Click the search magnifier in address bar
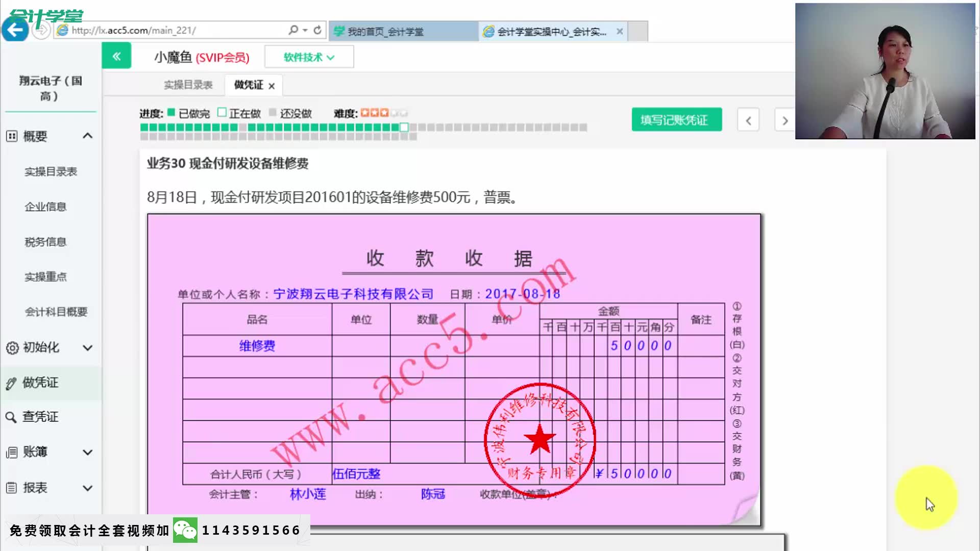Image resolution: width=980 pixels, height=551 pixels. (x=293, y=30)
